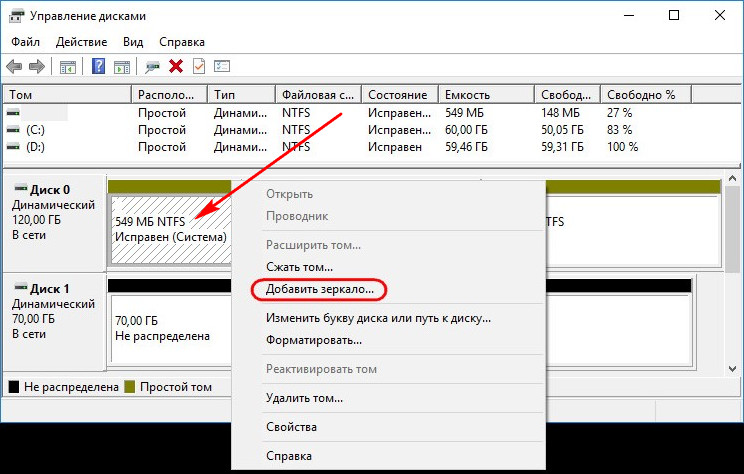Click the checklist settings toolbar icon
Viewport: 744px width, 474px height.
(222, 66)
